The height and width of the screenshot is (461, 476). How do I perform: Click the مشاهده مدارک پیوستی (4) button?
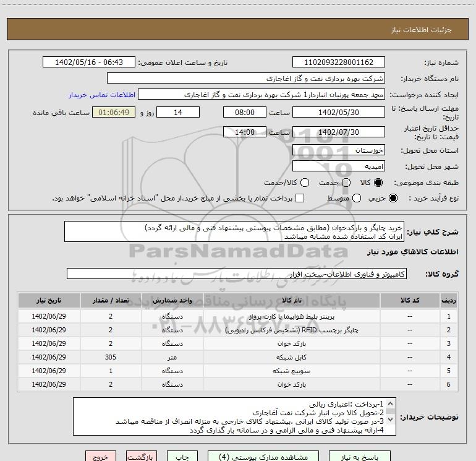click(263, 457)
